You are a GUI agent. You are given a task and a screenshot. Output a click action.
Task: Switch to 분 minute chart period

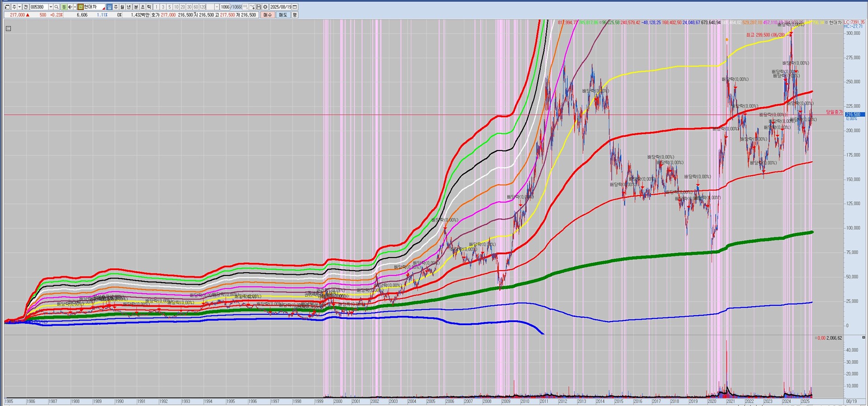click(136, 7)
